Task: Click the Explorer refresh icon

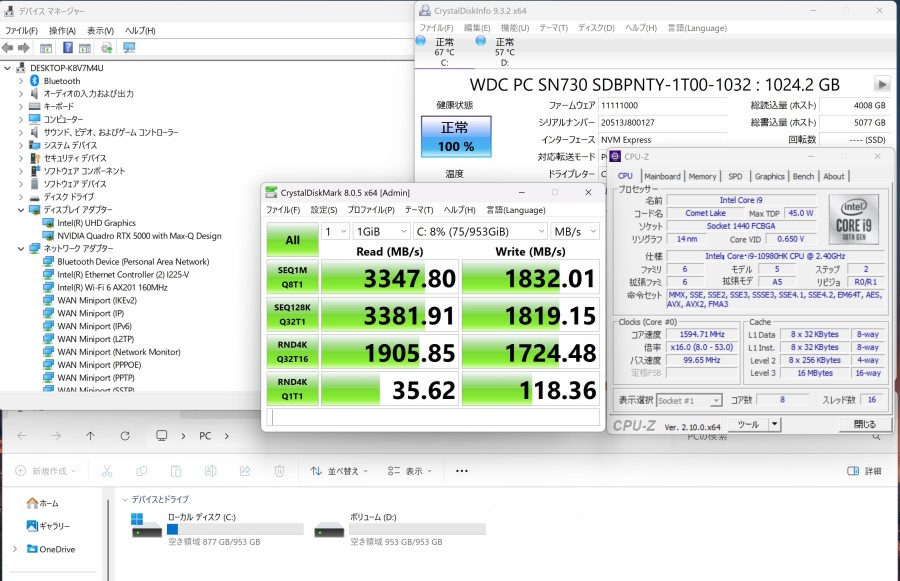Action: point(125,436)
